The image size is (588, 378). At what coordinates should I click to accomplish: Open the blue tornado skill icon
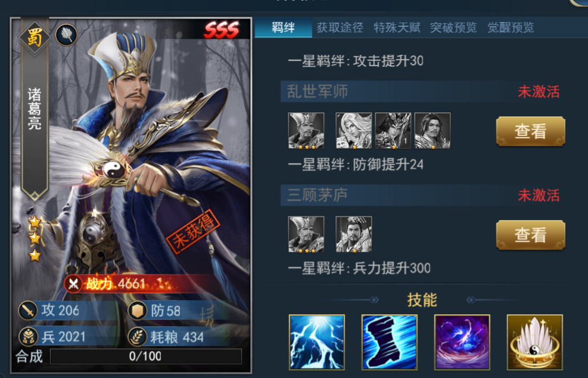[x=389, y=342]
